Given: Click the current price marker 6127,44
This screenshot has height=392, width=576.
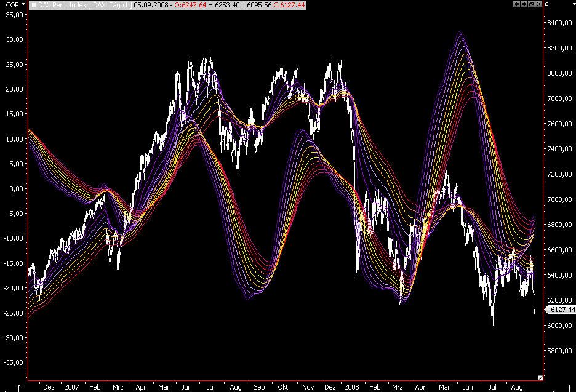Looking at the screenshot, I should coord(561,310).
